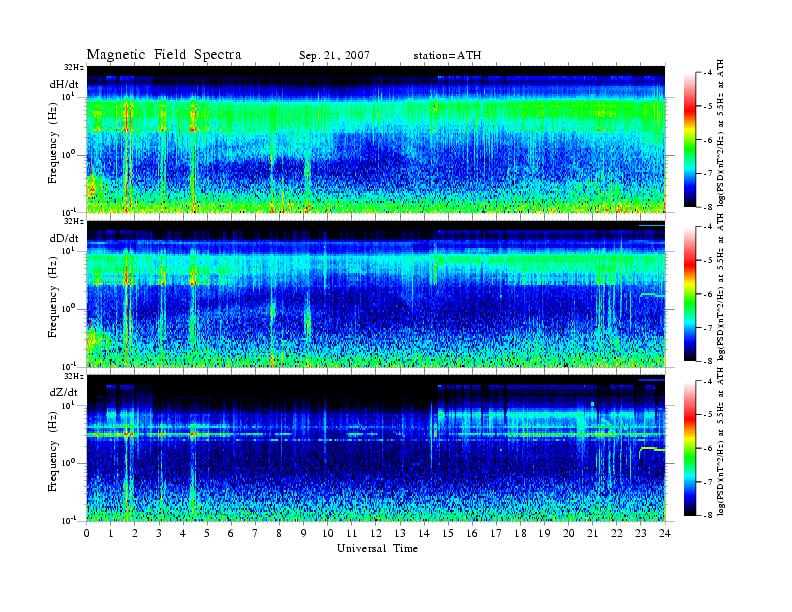This screenshot has height=612, width=792.
Task: Click hour "11" on the time axis
Action: coord(352,533)
